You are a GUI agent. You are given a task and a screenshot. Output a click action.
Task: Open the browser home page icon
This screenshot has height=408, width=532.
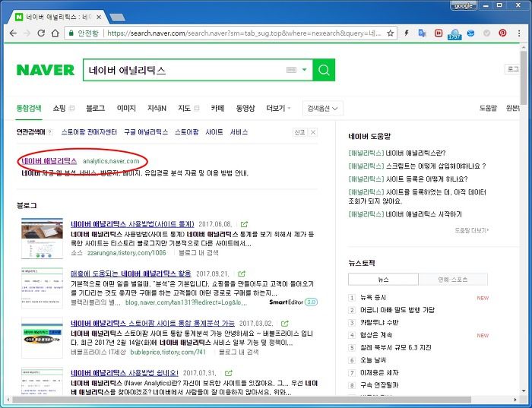pyautogui.click(x=55, y=33)
